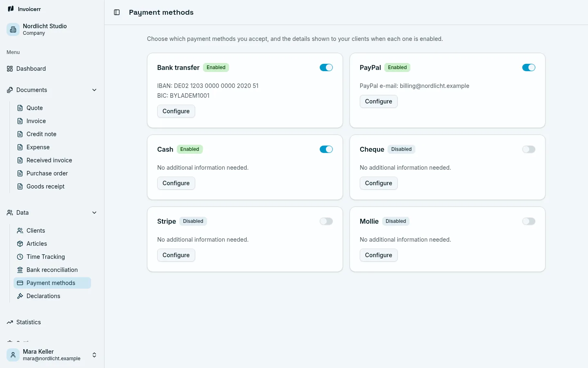Viewport: 588px width, 368px height.
Task: Click the Clients people icon
Action: point(20,231)
